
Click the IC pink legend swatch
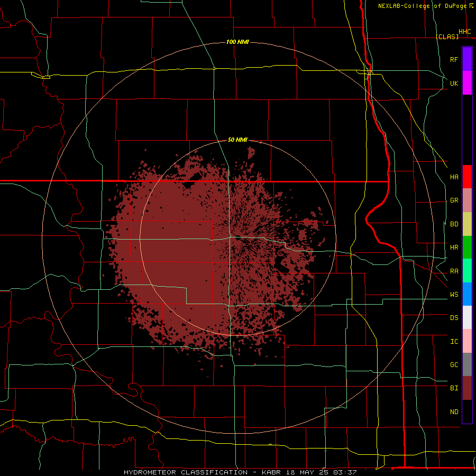(467, 341)
